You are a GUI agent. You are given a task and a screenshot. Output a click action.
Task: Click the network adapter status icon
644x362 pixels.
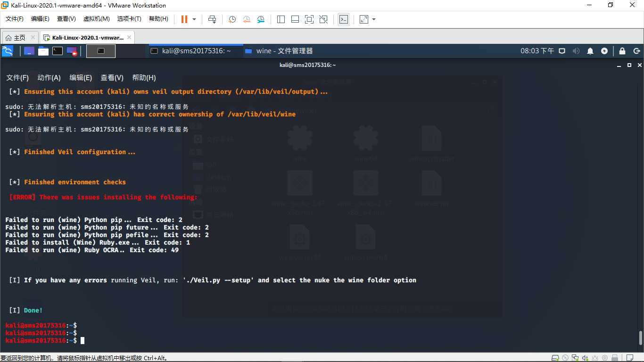click(x=575, y=358)
